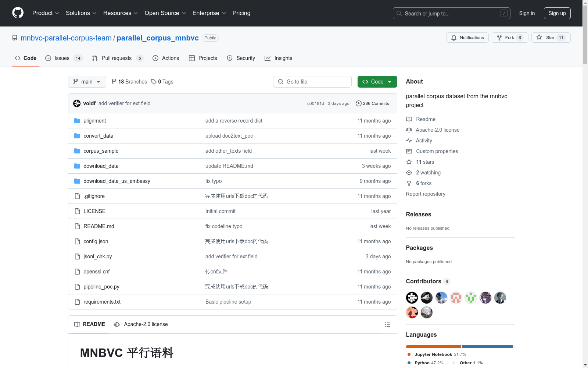Select the note icon beside Custom properties
The height and width of the screenshot is (368, 588).
(x=409, y=151)
